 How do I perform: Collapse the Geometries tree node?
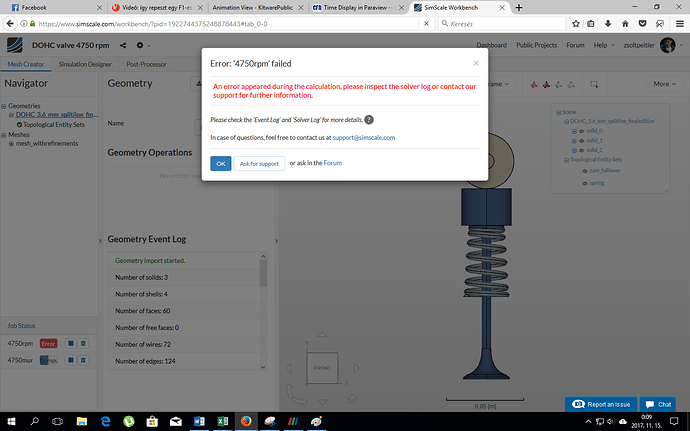4,106
